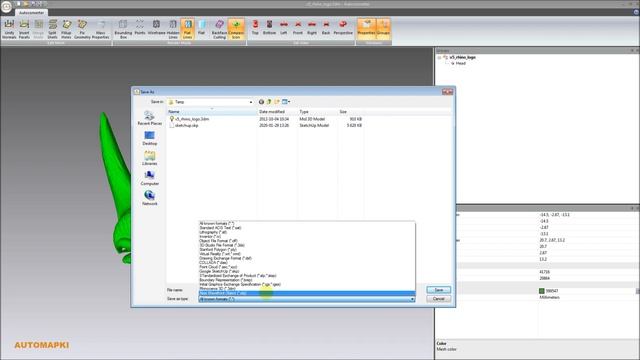Choose COLLADA (*.dae) format
The width and height of the screenshot is (640, 360).
pyautogui.click(x=307, y=262)
